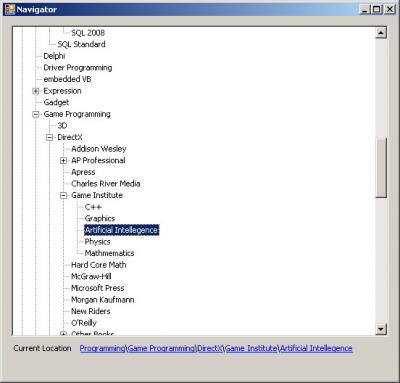Open the Game Institute breadcrumb link
Viewport: 400px width, 383px height.
[x=251, y=348]
